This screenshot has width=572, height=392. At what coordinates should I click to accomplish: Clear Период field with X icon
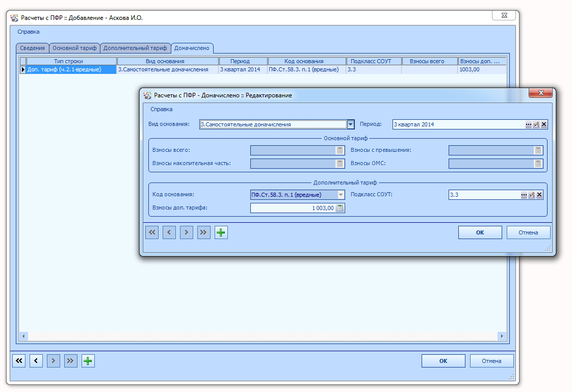544,125
